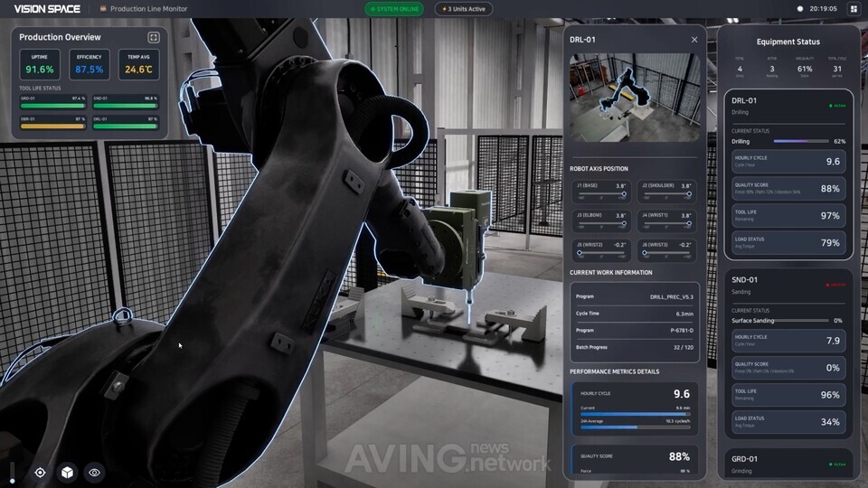The width and height of the screenshot is (868, 488).
Task: Click the 3D cube view icon
Action: [67, 473]
